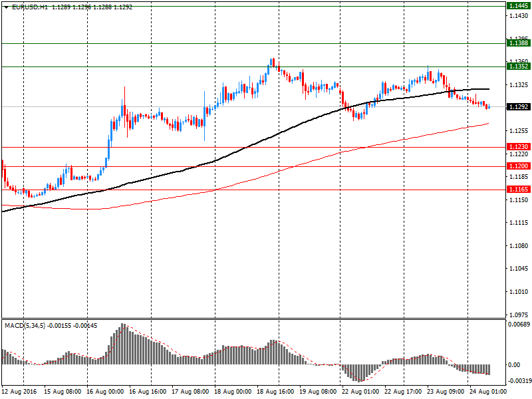
Task: Click the 16 Aug 00:00 time label
Action: click(x=105, y=392)
